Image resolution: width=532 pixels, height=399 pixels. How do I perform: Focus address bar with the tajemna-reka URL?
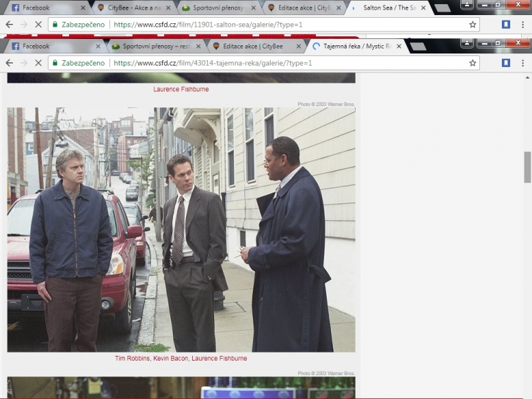click(x=274, y=63)
